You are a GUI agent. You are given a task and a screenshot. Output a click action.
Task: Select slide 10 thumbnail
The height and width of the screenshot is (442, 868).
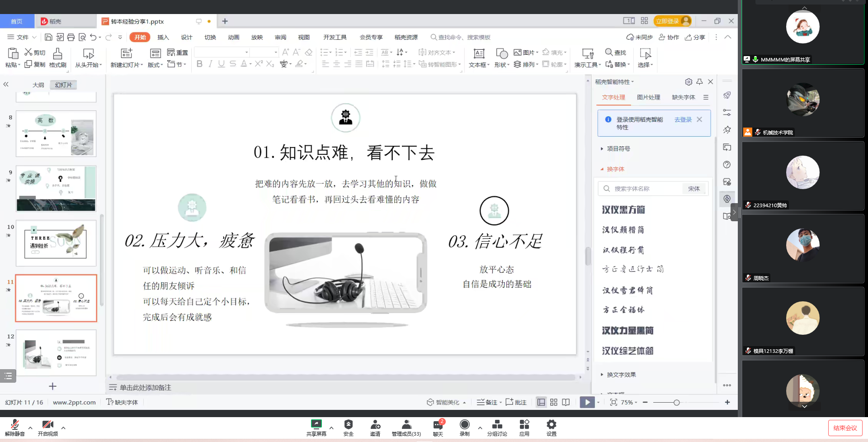click(x=56, y=243)
